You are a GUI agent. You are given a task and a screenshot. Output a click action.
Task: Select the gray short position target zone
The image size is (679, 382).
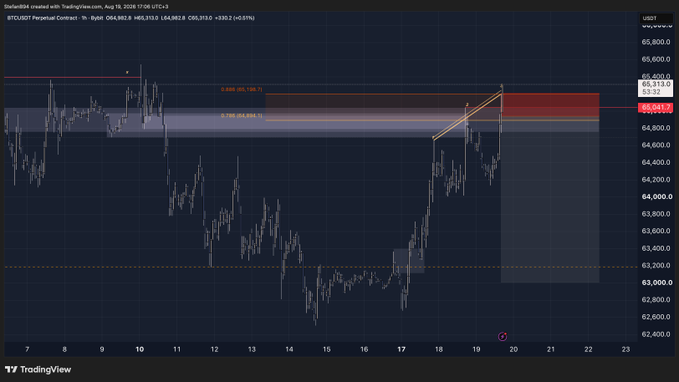click(x=550, y=200)
